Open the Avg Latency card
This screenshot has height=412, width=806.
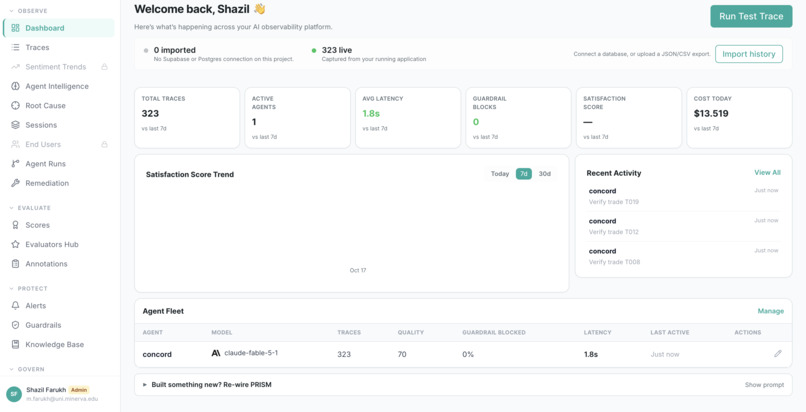point(408,118)
